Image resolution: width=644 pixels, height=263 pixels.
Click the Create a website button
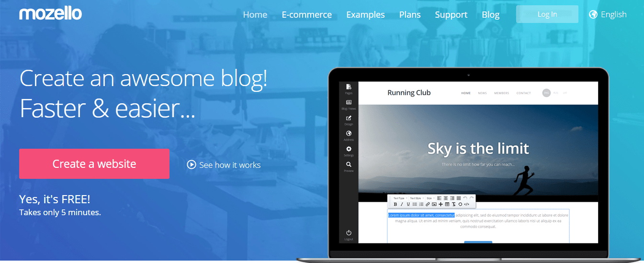click(94, 164)
